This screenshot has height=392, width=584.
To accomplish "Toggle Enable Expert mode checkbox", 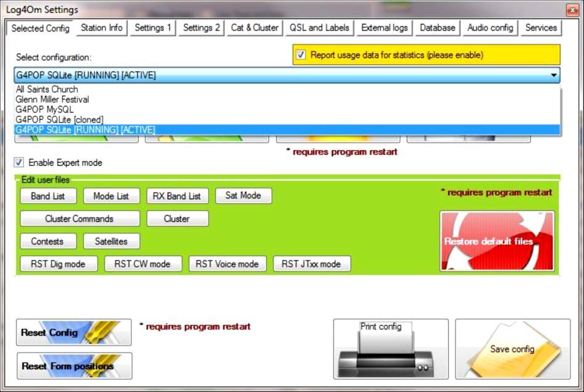I will pos(19,162).
